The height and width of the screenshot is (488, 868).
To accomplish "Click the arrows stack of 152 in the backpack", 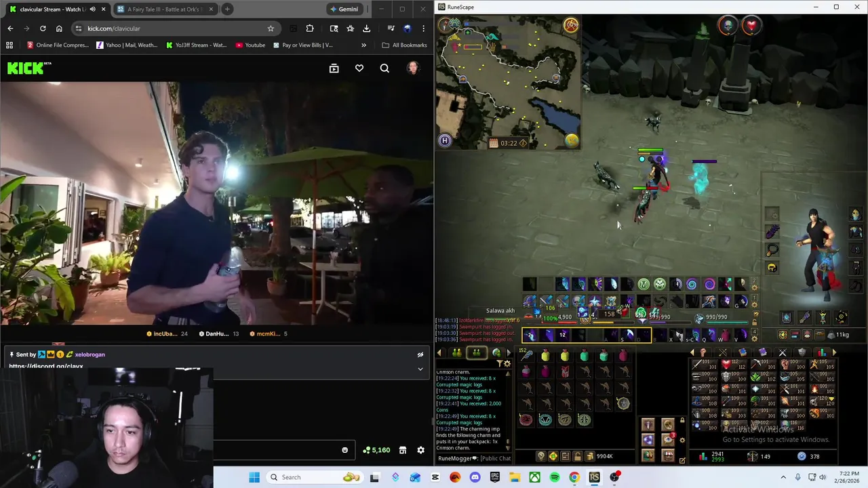I will point(526,355).
